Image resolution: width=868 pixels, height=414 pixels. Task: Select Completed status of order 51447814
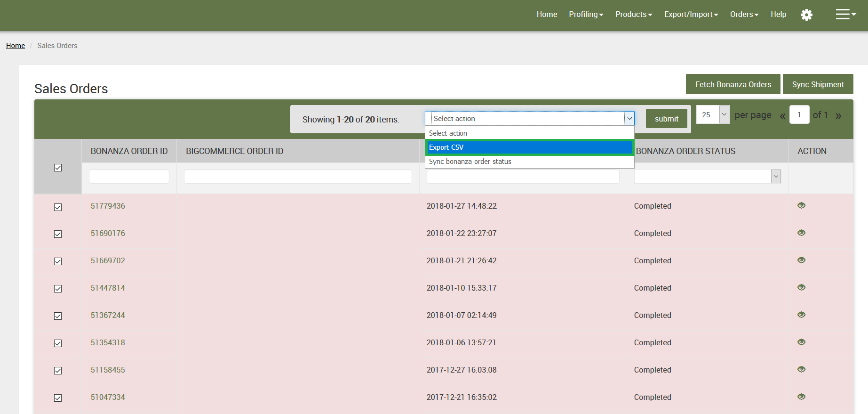point(653,288)
